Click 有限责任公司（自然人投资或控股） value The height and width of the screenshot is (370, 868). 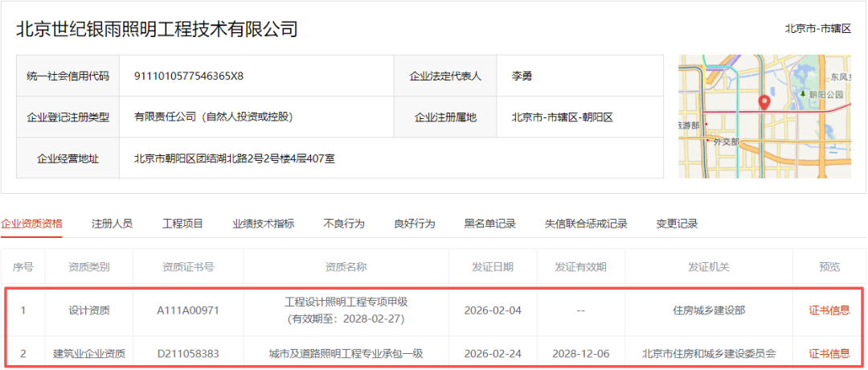[x=213, y=117]
